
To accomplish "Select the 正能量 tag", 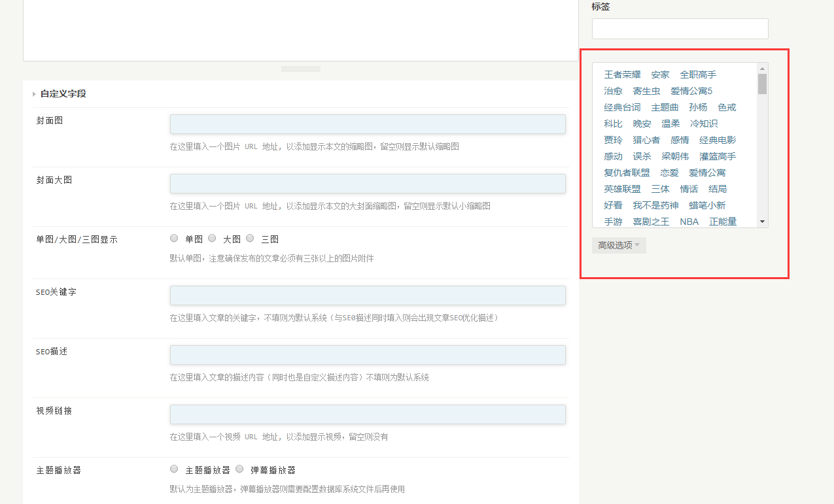I will (723, 222).
